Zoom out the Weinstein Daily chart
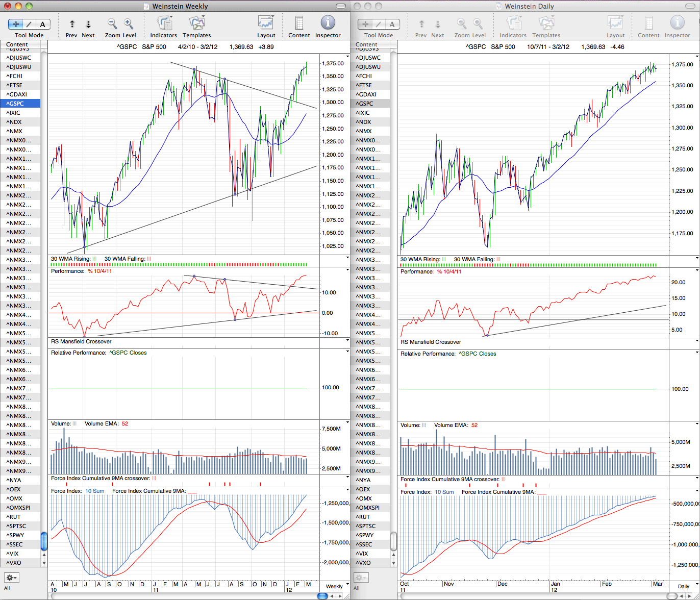The width and height of the screenshot is (700, 600). point(462,24)
